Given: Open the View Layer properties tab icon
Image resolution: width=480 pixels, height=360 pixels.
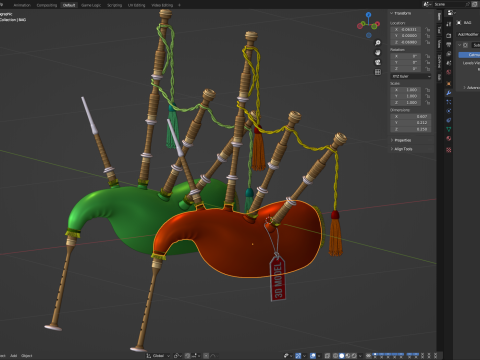Looking at the screenshot, I should [449, 54].
